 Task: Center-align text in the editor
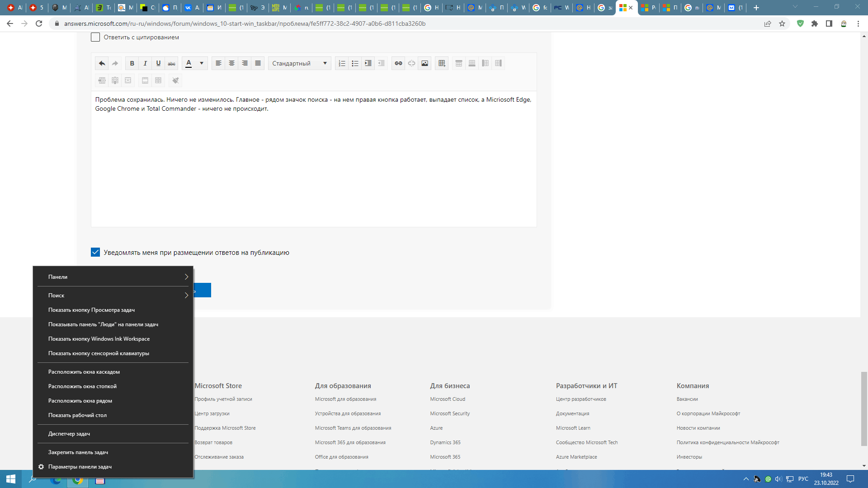point(231,63)
